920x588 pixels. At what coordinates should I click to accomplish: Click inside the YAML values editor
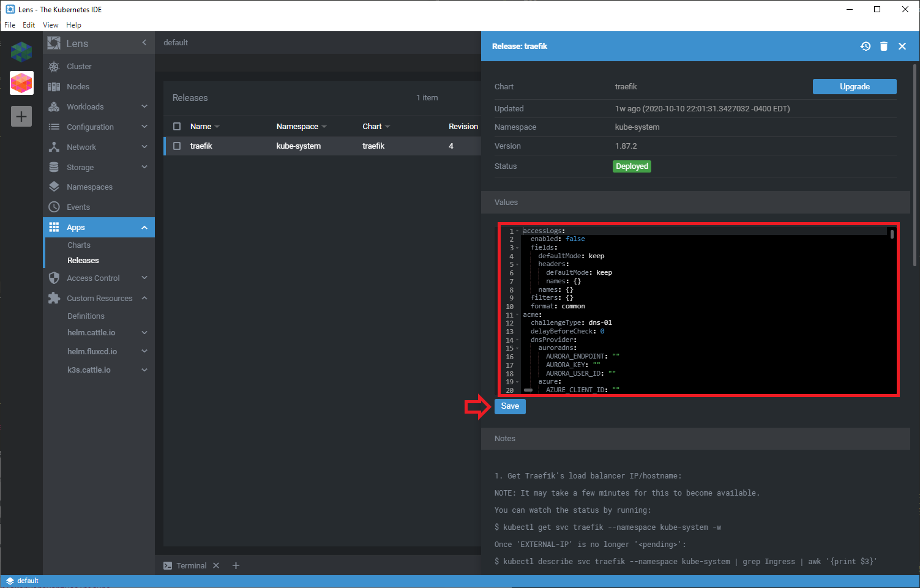tap(698, 310)
